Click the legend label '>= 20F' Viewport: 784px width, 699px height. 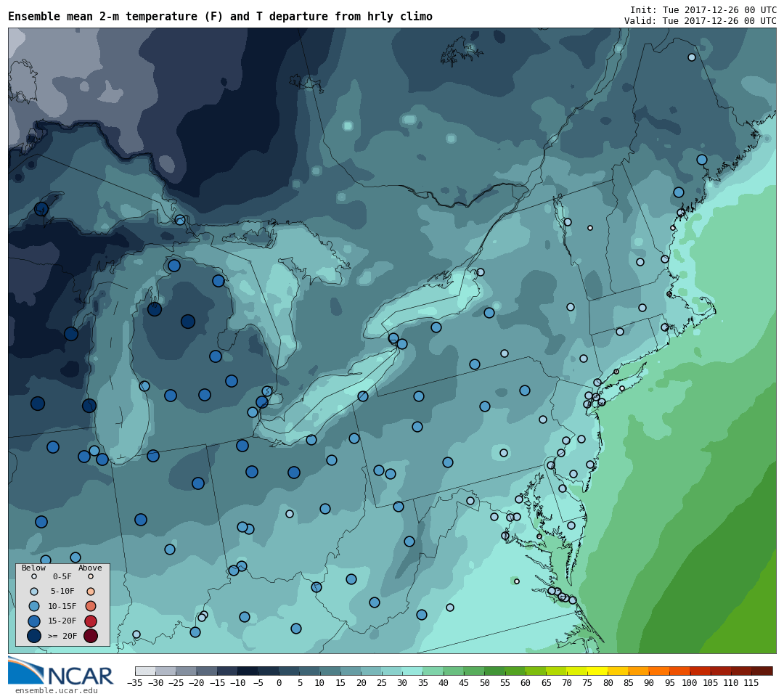(62, 636)
